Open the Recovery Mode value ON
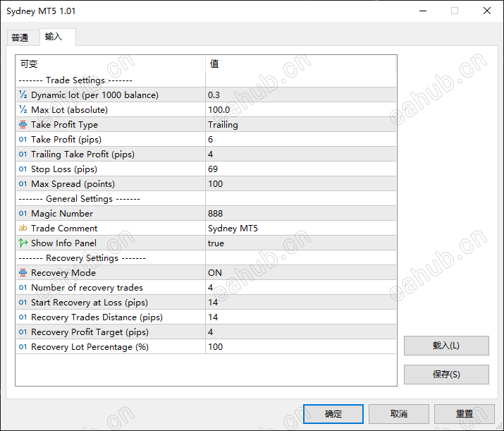The height and width of the screenshot is (431, 504). pos(300,272)
